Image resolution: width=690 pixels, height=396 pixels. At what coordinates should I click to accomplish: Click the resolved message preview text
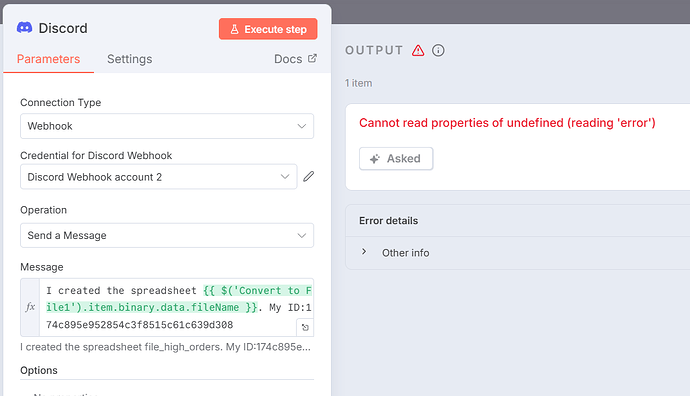[x=165, y=347]
